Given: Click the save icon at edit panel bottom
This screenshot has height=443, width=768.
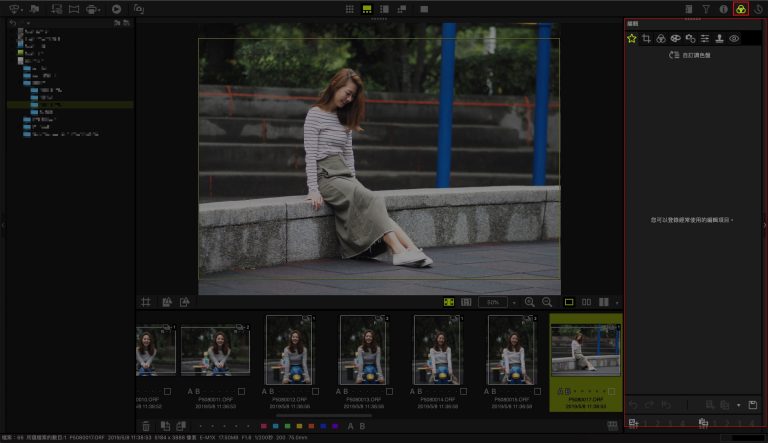Looking at the screenshot, I should pyautogui.click(x=753, y=405).
